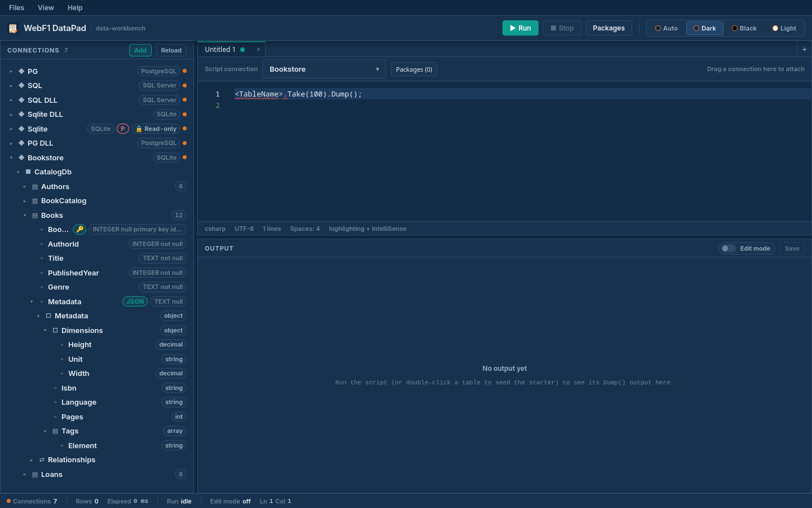Click the Packages (0) button
Viewport: 812px width, 508px height.
(414, 69)
